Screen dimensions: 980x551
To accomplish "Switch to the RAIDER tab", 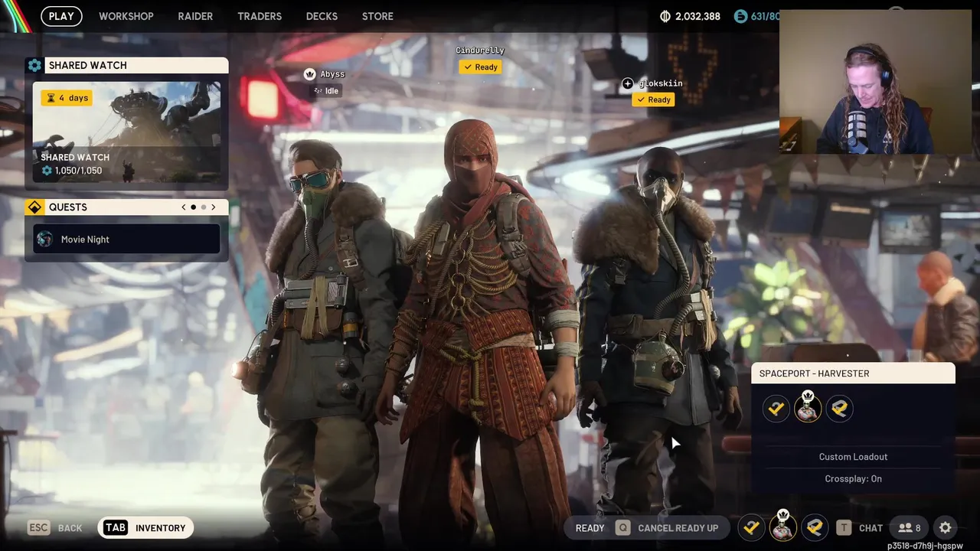I will pyautogui.click(x=196, y=16).
